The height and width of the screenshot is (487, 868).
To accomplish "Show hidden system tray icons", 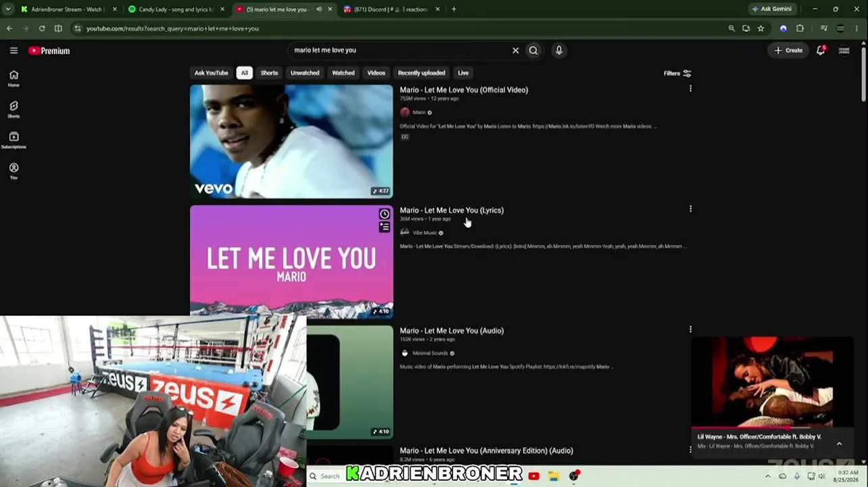I will pyautogui.click(x=767, y=476).
